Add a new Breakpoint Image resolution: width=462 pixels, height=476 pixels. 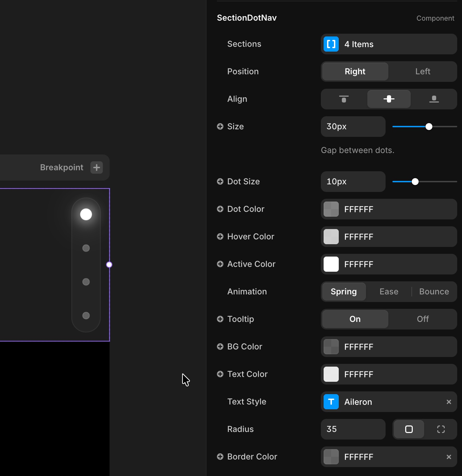96,167
